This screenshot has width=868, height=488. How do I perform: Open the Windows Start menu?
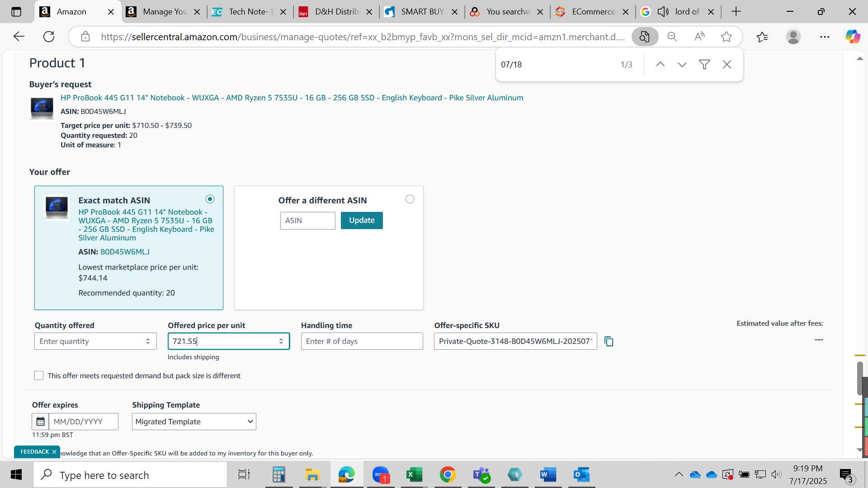(x=16, y=474)
